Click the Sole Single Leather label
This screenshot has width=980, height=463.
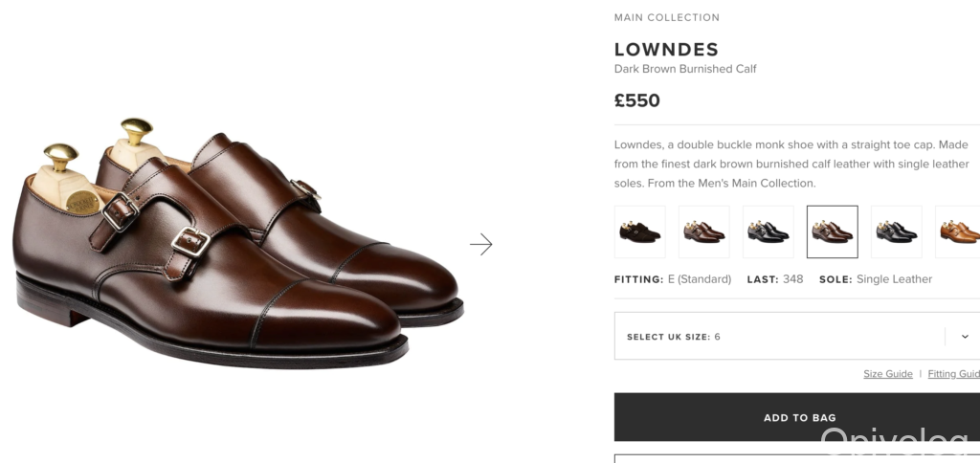876,279
